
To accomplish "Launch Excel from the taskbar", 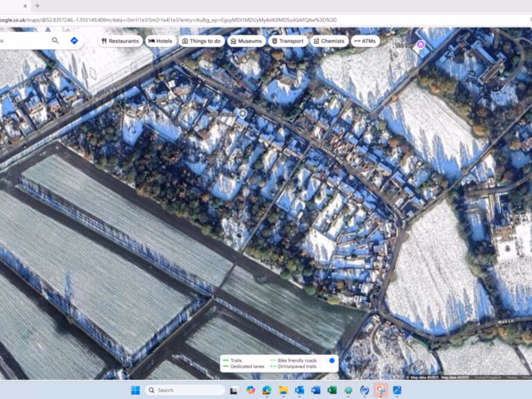I will click(x=332, y=390).
